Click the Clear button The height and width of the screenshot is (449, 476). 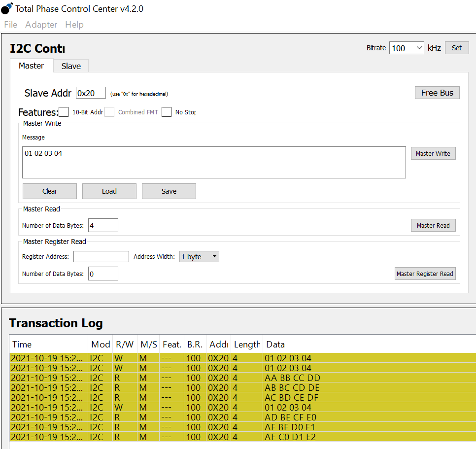tap(50, 191)
